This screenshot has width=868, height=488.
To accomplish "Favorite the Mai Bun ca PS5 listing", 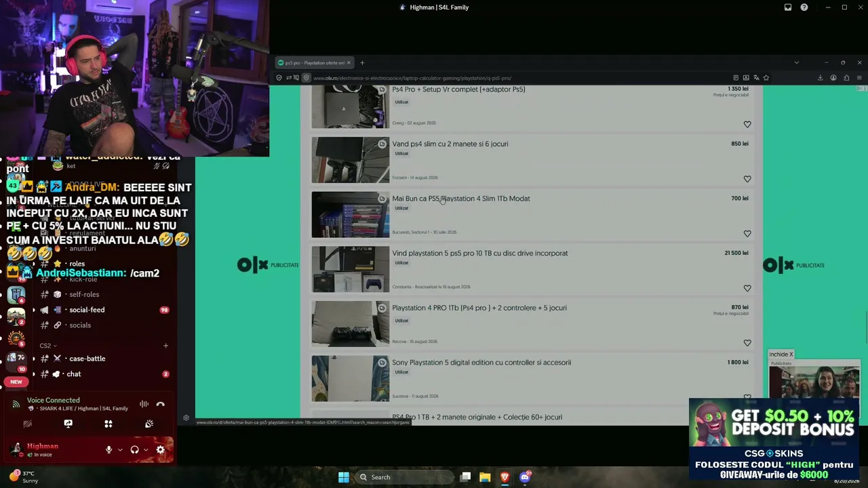I will tap(747, 234).
